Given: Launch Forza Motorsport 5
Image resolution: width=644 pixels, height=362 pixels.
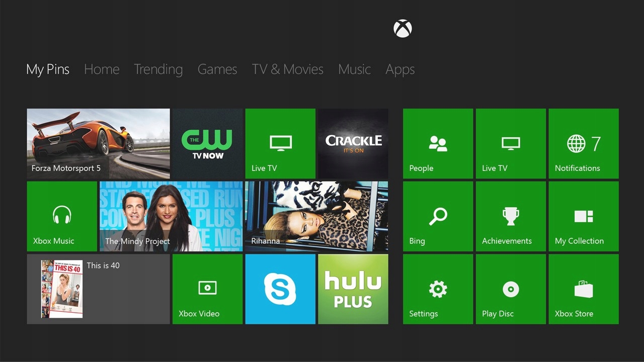Looking at the screenshot, I should 98,143.
